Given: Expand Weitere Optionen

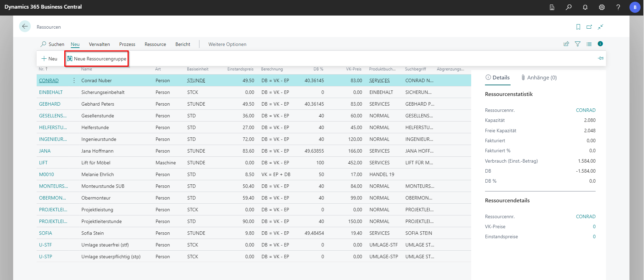Looking at the screenshot, I should coord(227,44).
